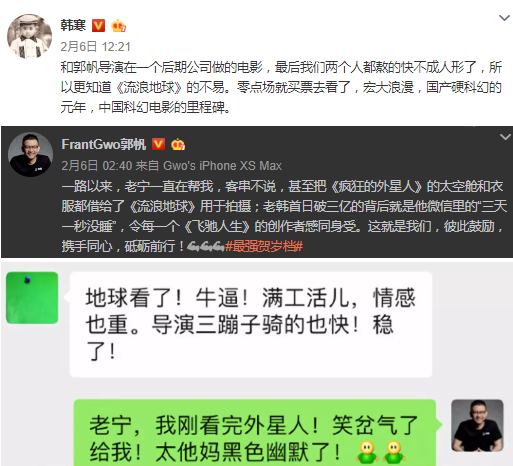
Task: Open the 2月6日 12:21 timestamp link
Action: coord(96,46)
